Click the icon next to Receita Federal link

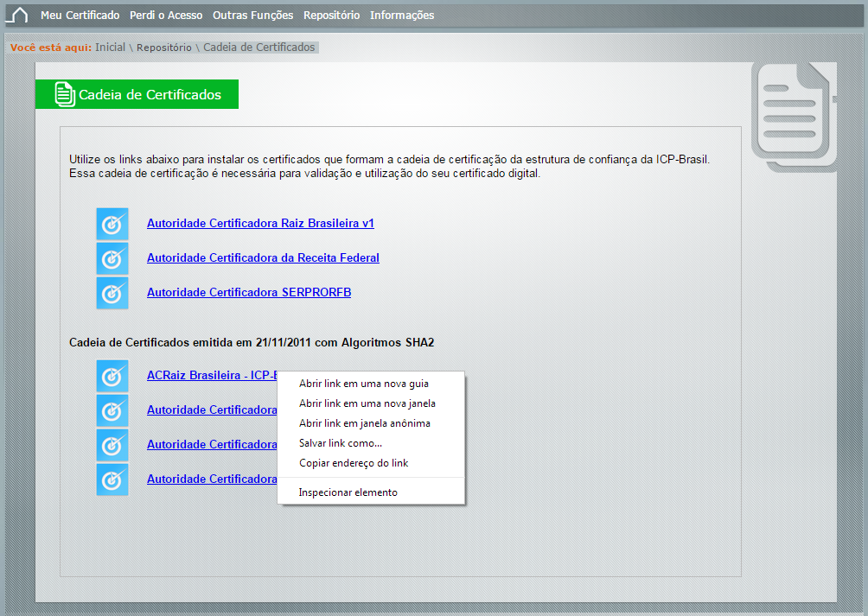coord(112,258)
